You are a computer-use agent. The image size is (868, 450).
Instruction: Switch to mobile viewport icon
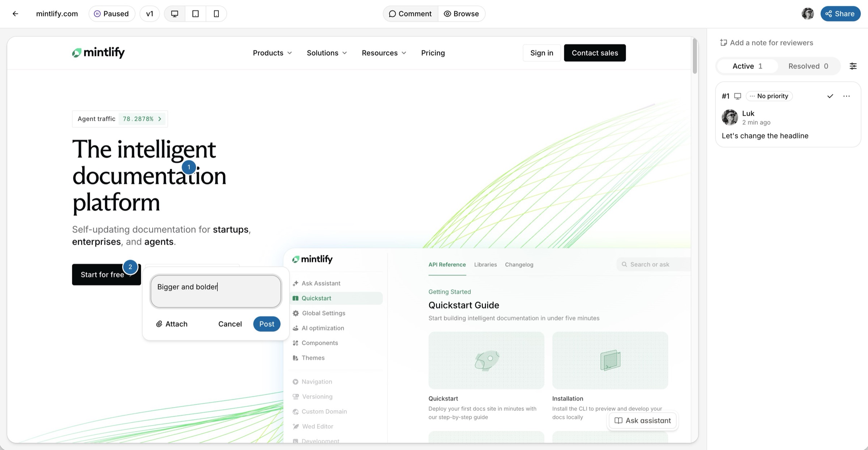click(x=216, y=14)
